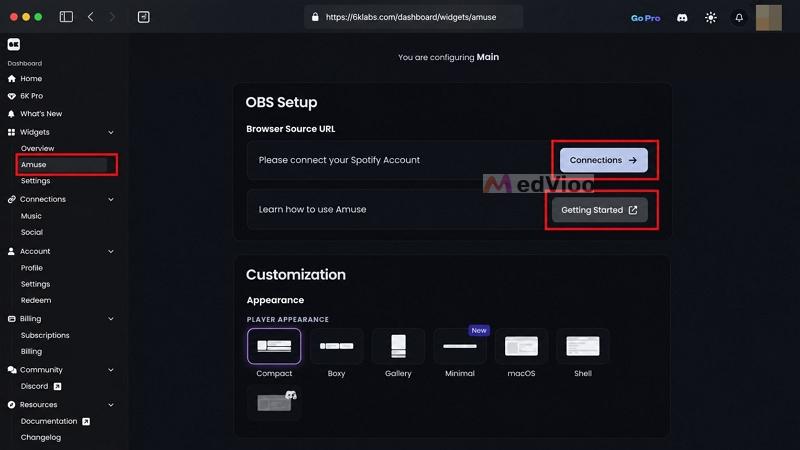Open Widgets Overview page

pos(37,148)
